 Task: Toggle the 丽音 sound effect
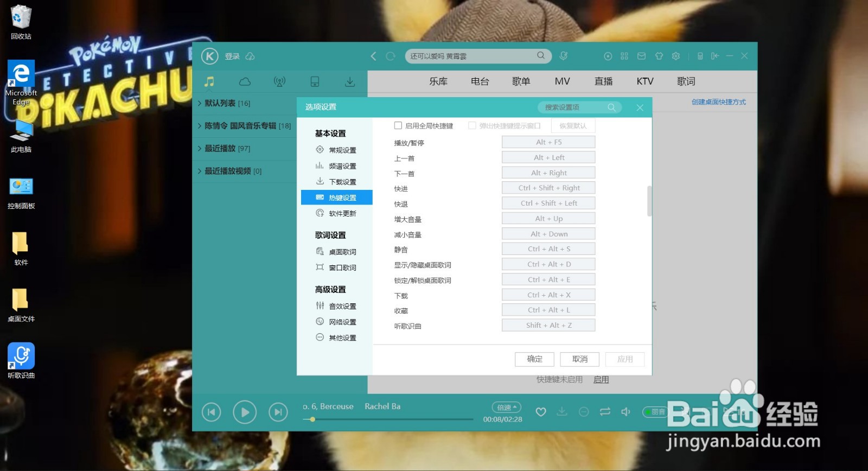click(655, 412)
